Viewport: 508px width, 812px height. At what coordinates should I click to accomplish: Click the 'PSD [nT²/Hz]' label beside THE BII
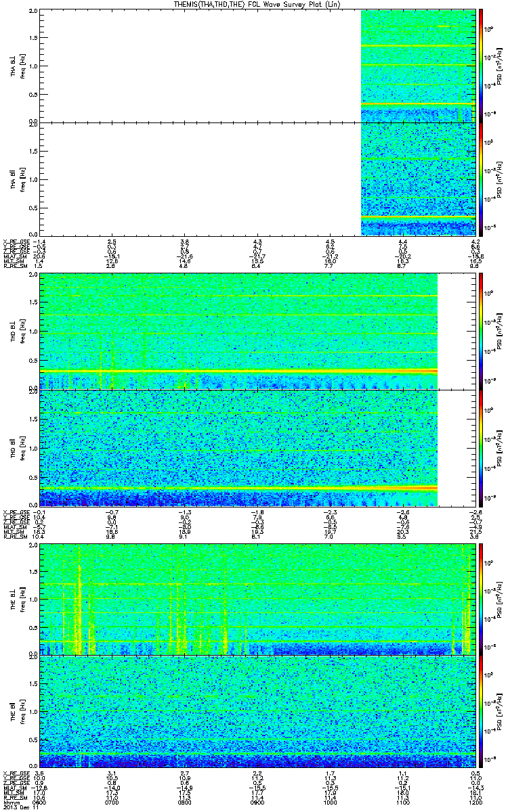tap(500, 710)
